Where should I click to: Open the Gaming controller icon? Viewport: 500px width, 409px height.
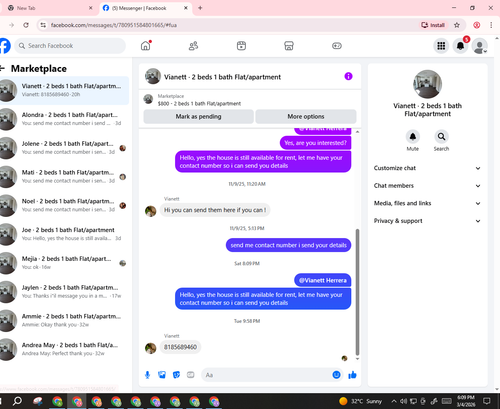coord(337,46)
